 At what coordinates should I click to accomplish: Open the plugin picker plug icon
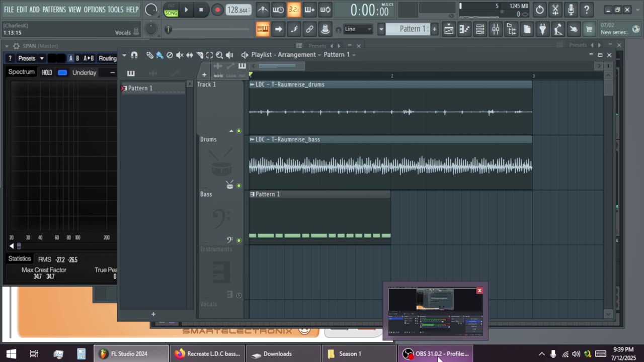click(x=542, y=30)
